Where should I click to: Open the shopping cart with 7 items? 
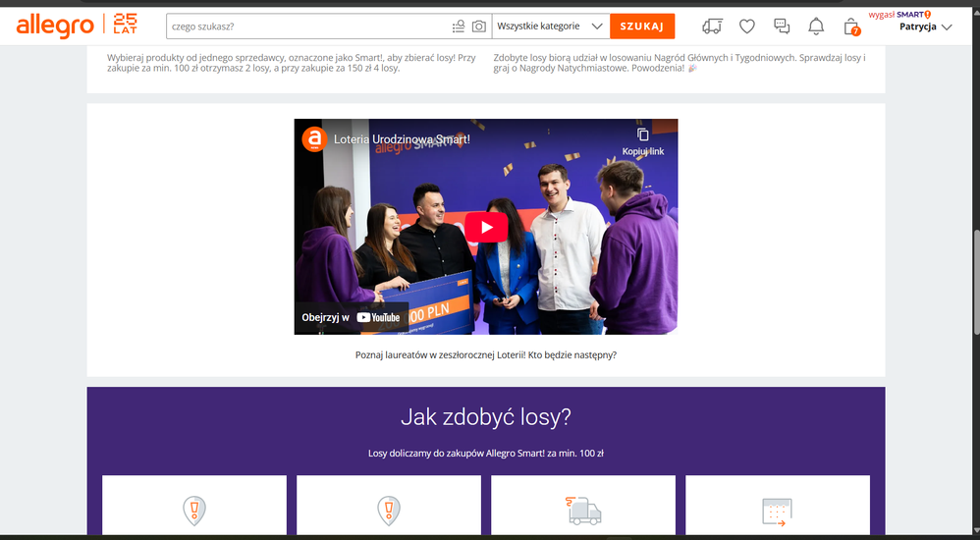851,27
